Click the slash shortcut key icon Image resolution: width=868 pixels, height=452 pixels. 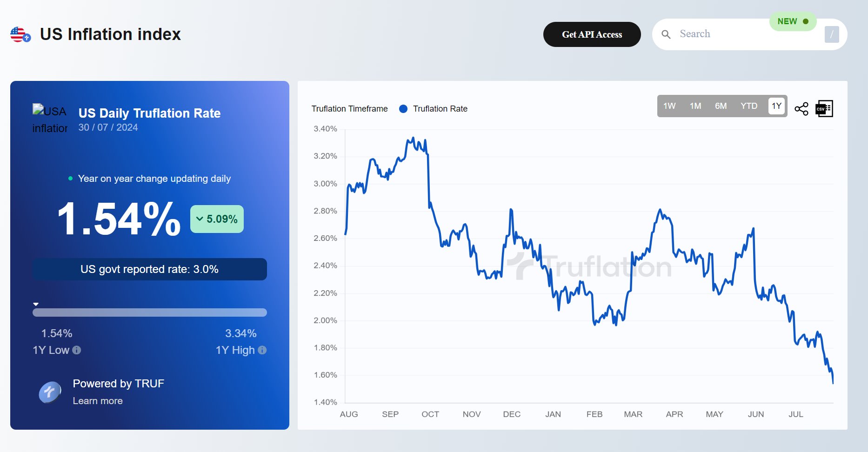[831, 34]
